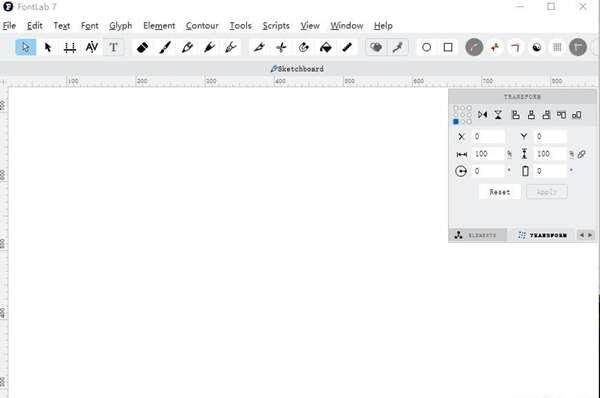Show the next panel tab with right arrow
The width and height of the screenshot is (600, 398).
click(590, 235)
